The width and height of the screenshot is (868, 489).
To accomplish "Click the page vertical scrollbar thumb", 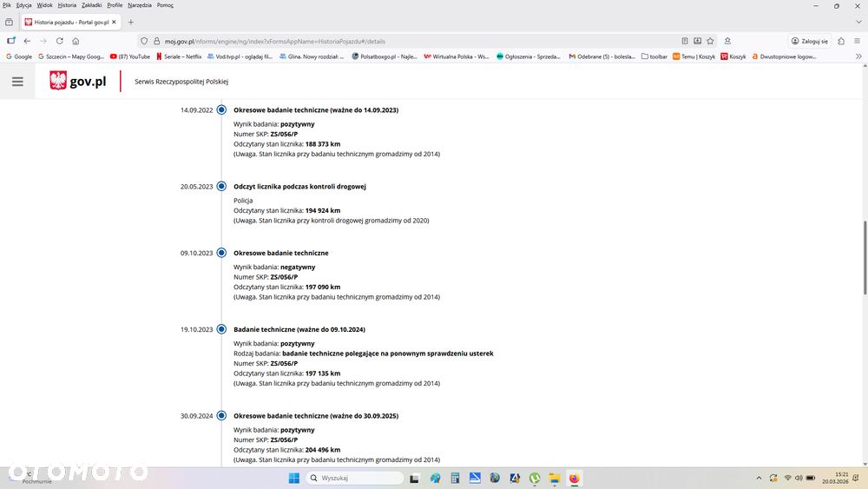I will click(865, 257).
